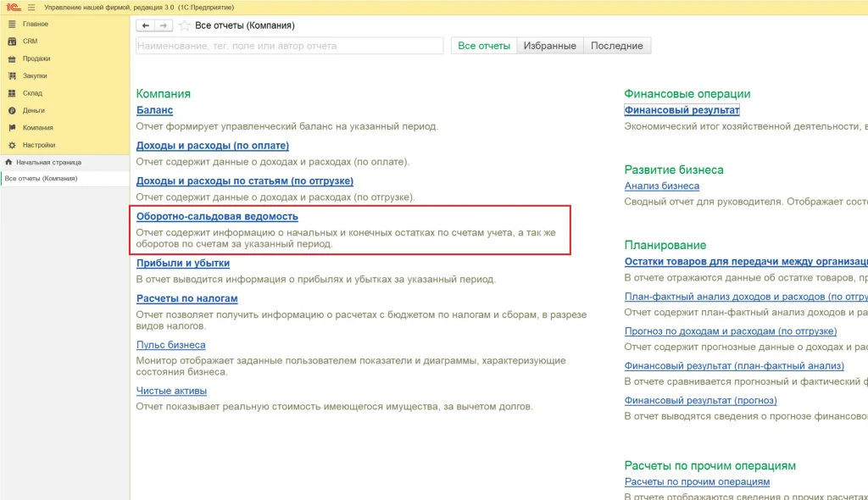Open the Компания section in sidebar
Image resolution: width=868 pixels, height=500 pixels.
[x=37, y=128]
